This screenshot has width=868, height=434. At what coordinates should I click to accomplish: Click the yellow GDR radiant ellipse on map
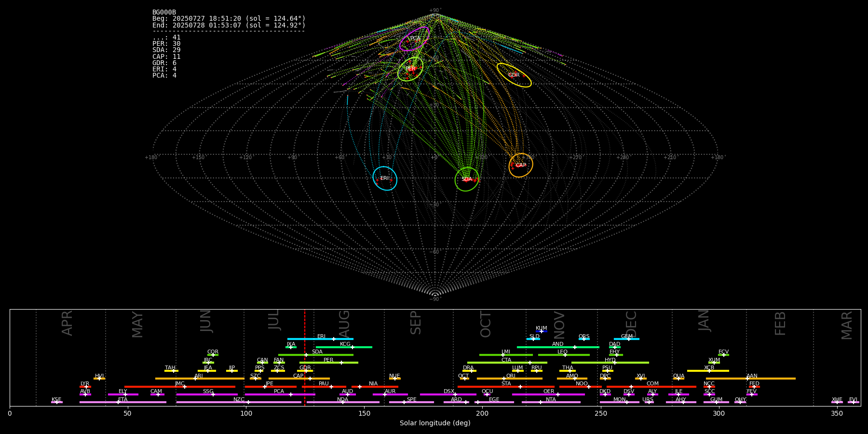coord(514,75)
